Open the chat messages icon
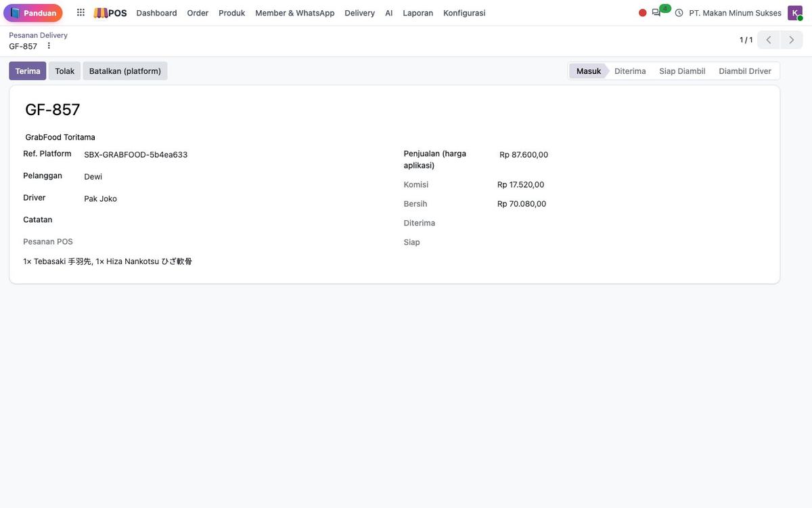The image size is (812, 508). coord(656,13)
